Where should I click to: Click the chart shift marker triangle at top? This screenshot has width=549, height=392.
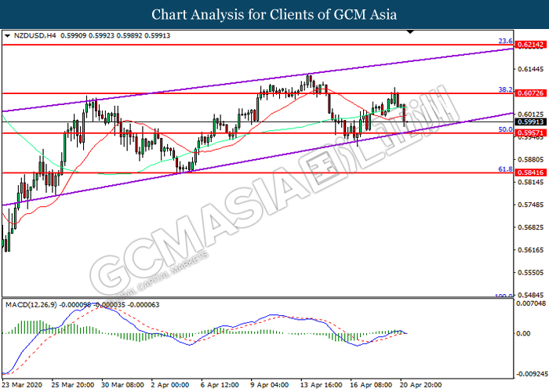pos(410,32)
